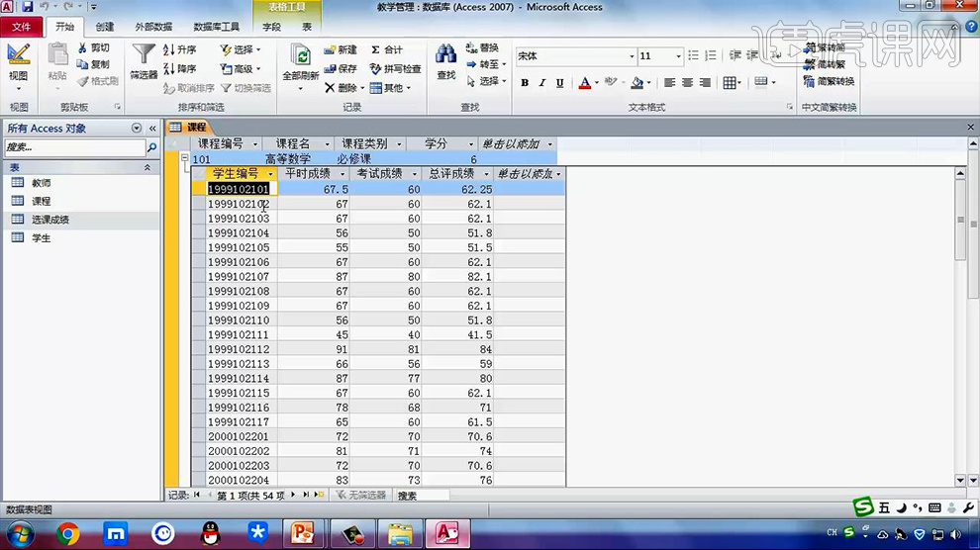The width and height of the screenshot is (980, 550).
Task: Click the Windows Start orb
Action: pyautogui.click(x=20, y=534)
